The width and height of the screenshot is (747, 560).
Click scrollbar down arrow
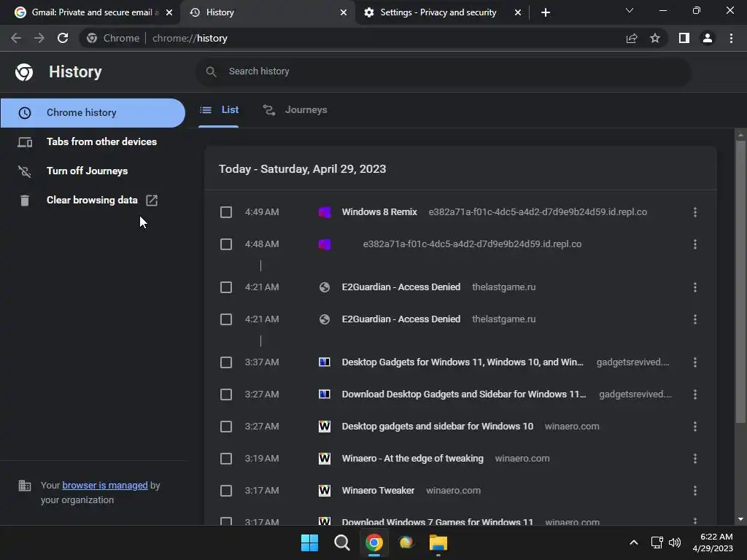[x=740, y=519]
